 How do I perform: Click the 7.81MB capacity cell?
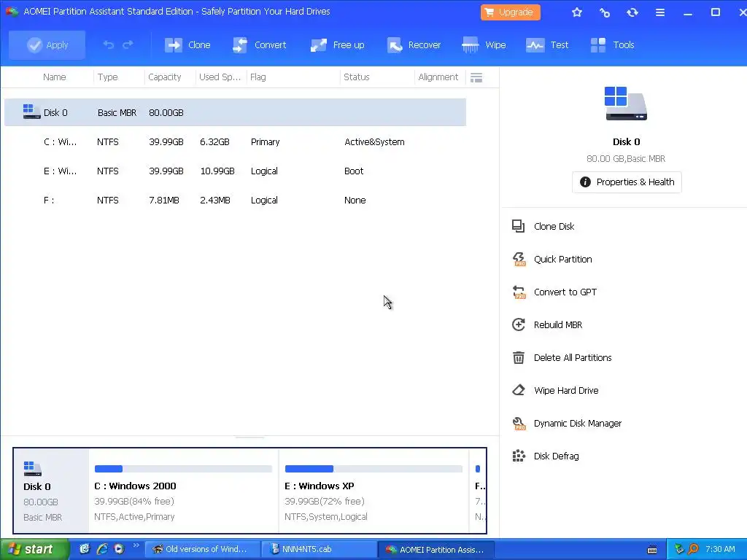click(164, 201)
